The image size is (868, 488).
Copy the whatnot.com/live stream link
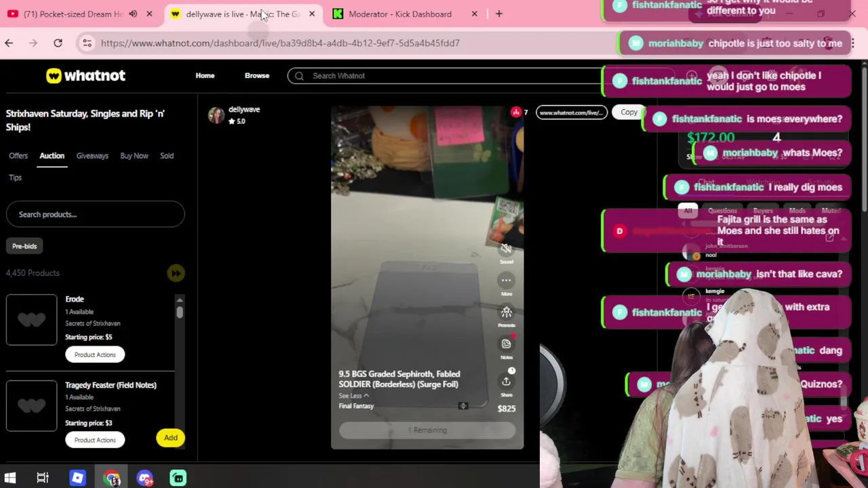[x=629, y=113]
